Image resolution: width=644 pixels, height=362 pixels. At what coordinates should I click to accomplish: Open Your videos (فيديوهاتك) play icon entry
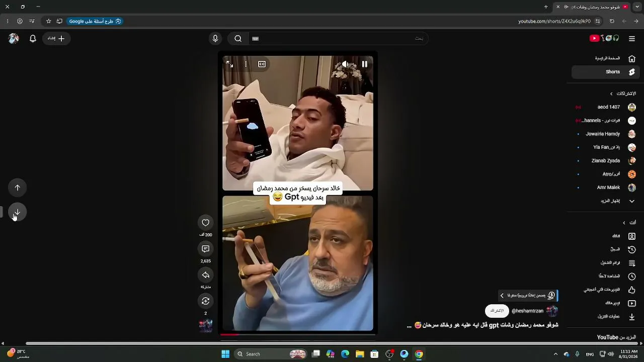pyautogui.click(x=607, y=303)
